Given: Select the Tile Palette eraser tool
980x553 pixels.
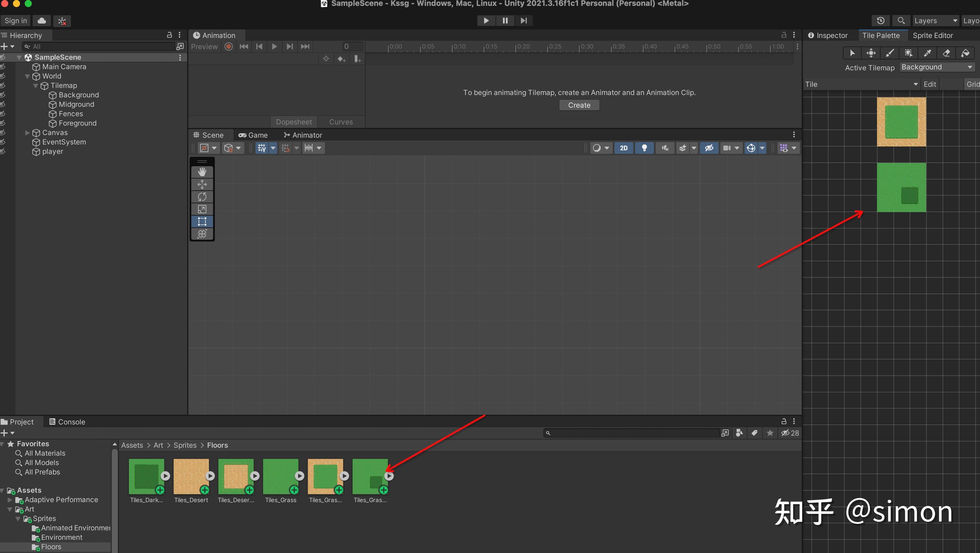Looking at the screenshot, I should coord(946,53).
